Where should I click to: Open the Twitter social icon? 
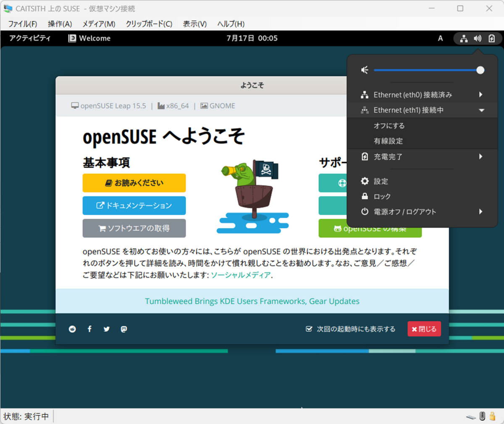(x=107, y=329)
